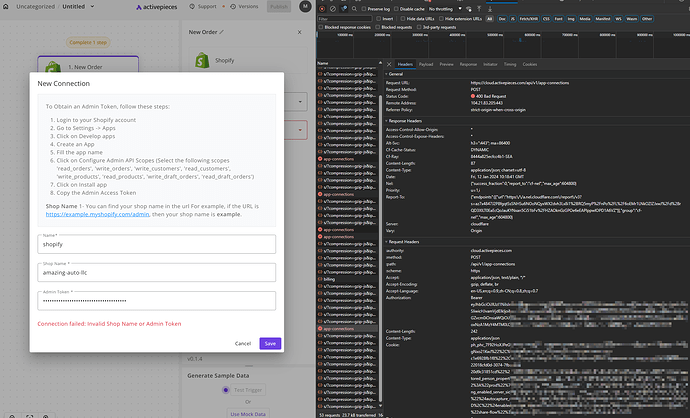Image resolution: width=690 pixels, height=418 pixels.
Task: Focus the network Filter text box
Action: 345,19
